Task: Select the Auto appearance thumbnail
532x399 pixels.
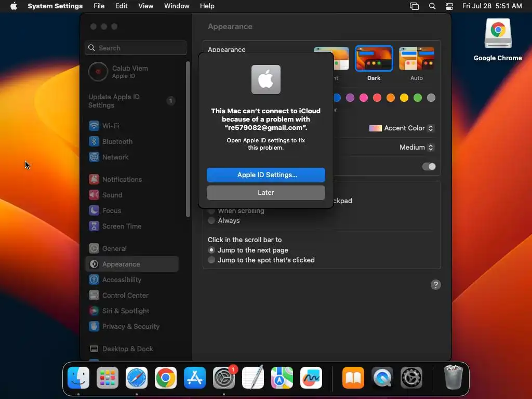Action: (417, 58)
